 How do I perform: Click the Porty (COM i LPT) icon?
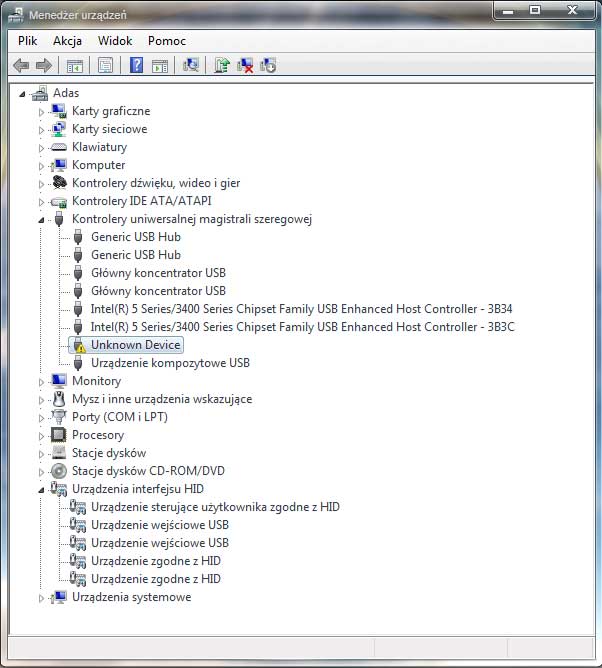pos(59,417)
